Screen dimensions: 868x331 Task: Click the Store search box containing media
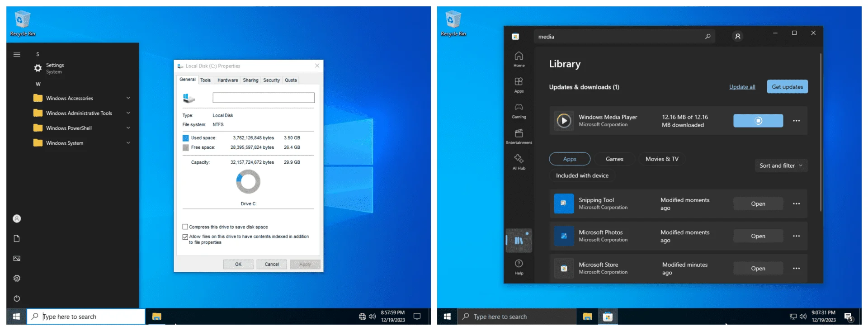[624, 37]
